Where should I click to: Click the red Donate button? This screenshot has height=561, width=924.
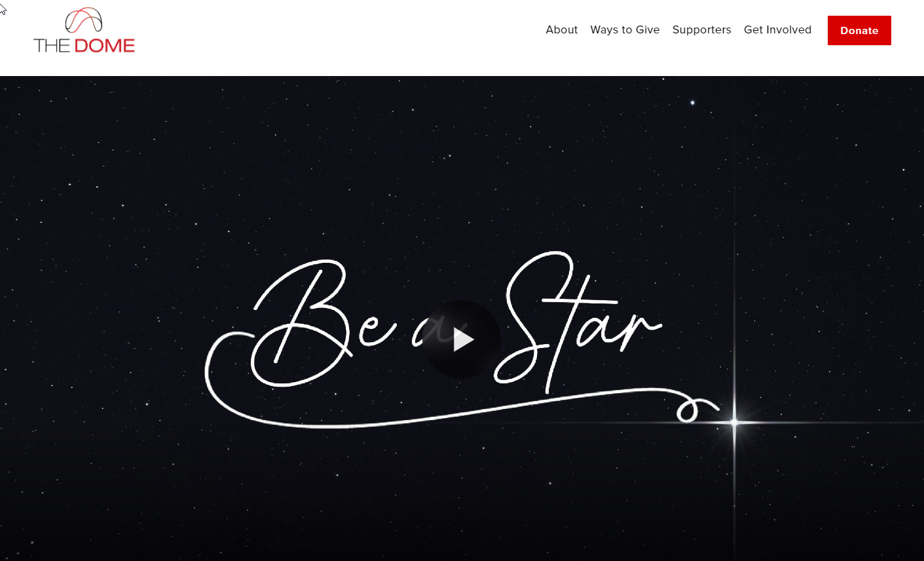[x=859, y=30]
